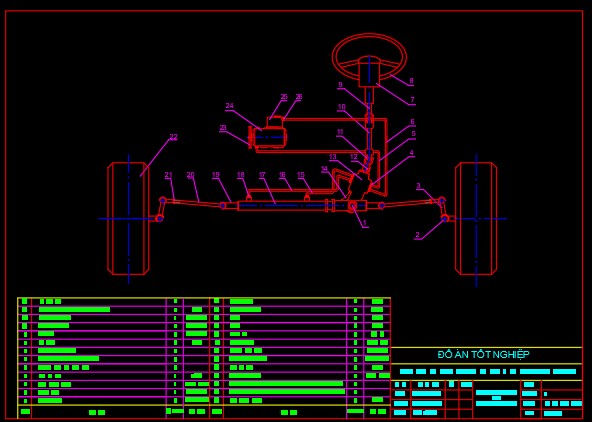Click callout label 26 above the pump

click(x=299, y=97)
